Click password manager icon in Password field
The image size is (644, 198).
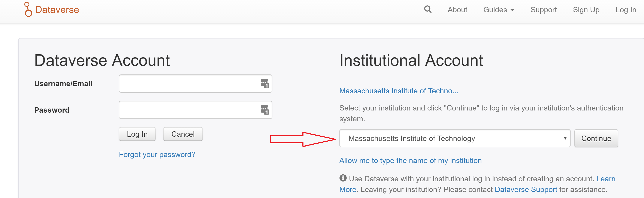[x=264, y=110]
